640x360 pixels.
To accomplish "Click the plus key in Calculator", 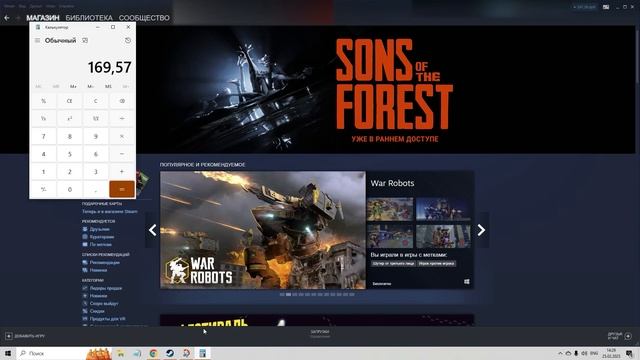I will pos(122,171).
